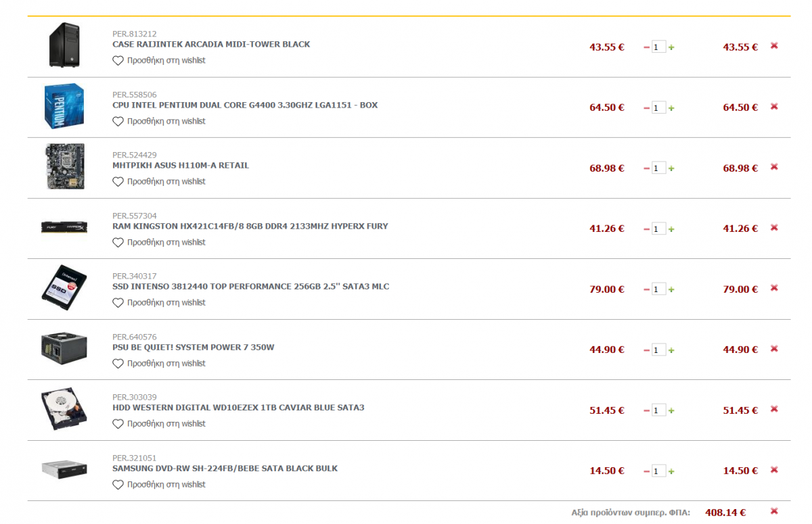Open the SSD INTENSO 3812440 product page

tap(251, 286)
